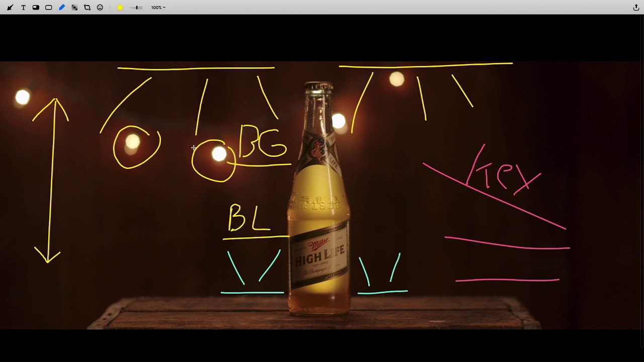644x362 pixels.
Task: Select the pixelate blur tool
Action: coord(74,8)
